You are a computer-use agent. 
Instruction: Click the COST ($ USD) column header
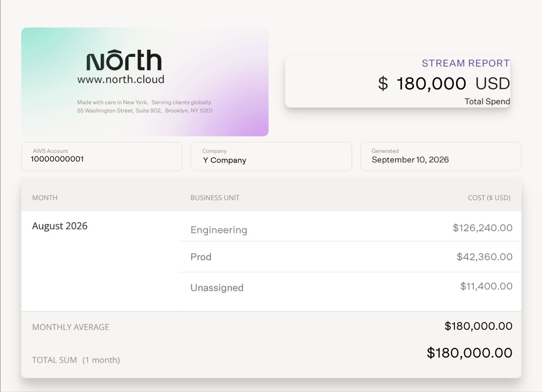tap(489, 198)
